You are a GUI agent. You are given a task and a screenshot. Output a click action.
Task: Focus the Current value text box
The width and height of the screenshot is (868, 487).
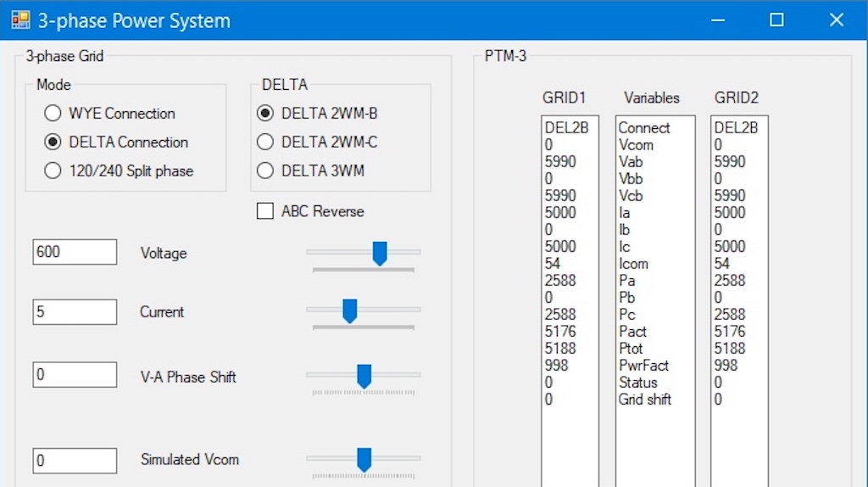tap(75, 311)
